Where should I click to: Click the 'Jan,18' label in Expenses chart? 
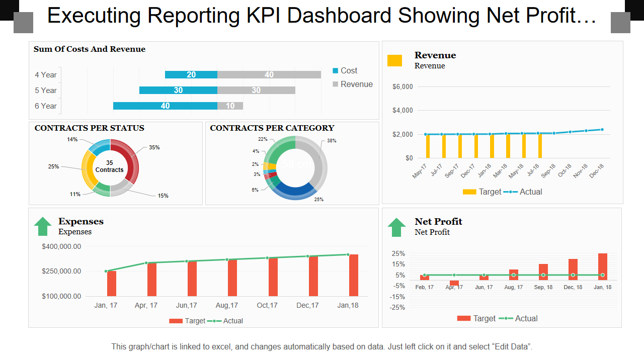348,305
